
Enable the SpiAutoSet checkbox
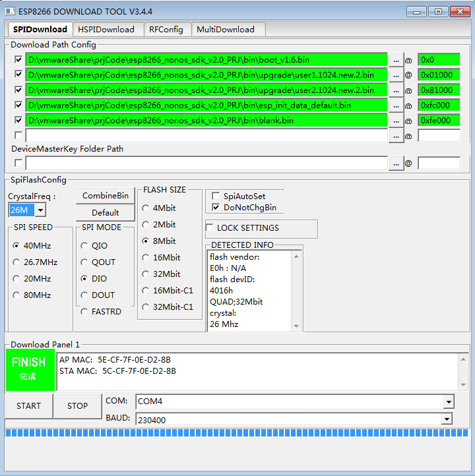click(216, 196)
